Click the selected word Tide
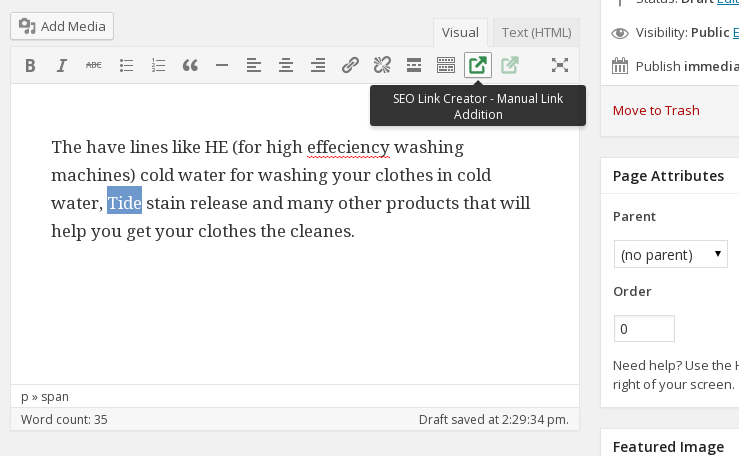This screenshot has width=739, height=456. coord(124,203)
